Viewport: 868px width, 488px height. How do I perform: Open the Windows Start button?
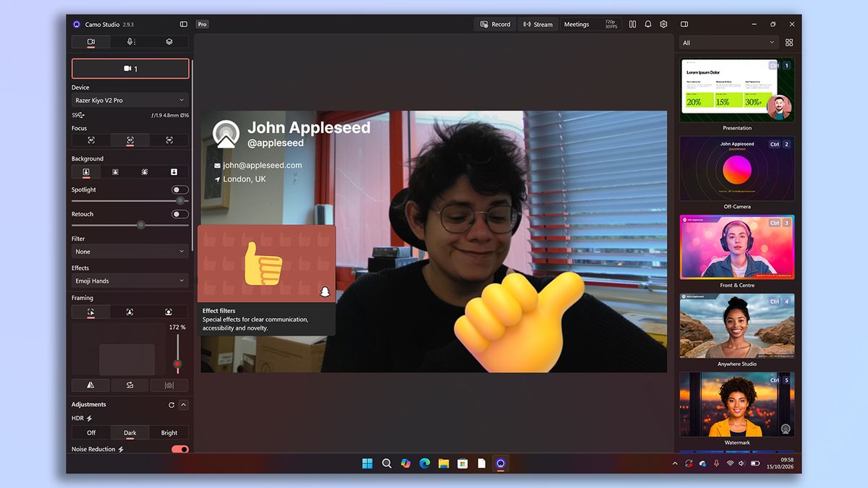[x=367, y=463]
